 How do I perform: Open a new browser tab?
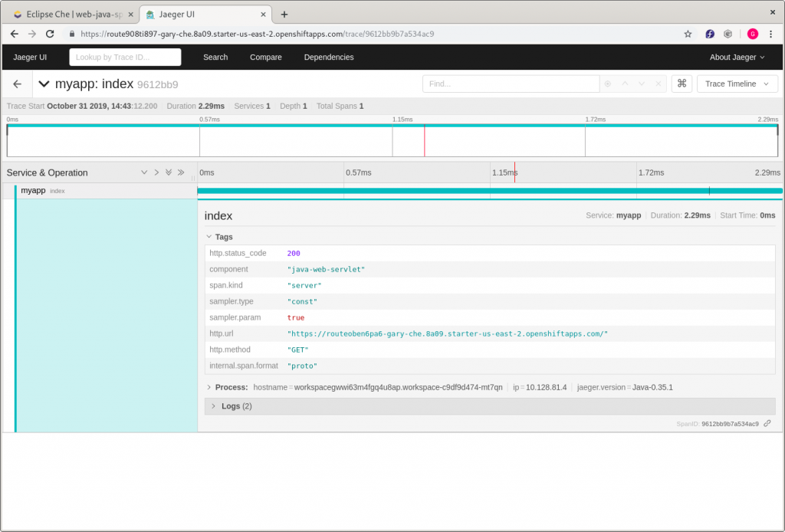pyautogui.click(x=284, y=14)
